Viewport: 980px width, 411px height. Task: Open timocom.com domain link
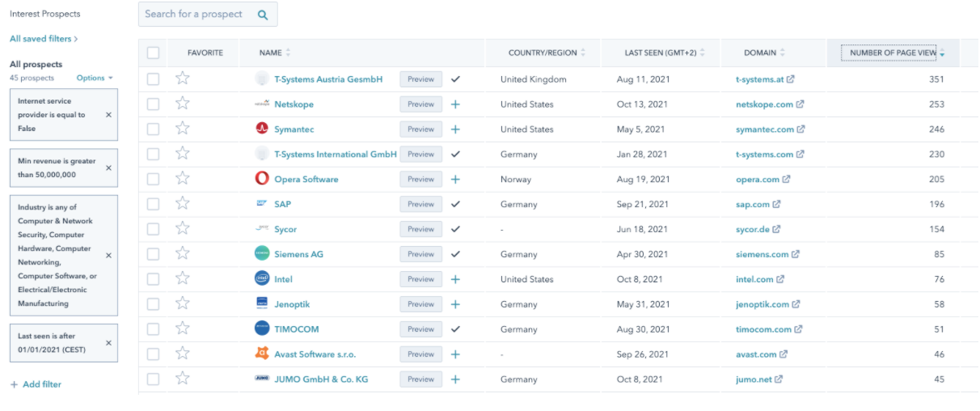click(x=763, y=329)
